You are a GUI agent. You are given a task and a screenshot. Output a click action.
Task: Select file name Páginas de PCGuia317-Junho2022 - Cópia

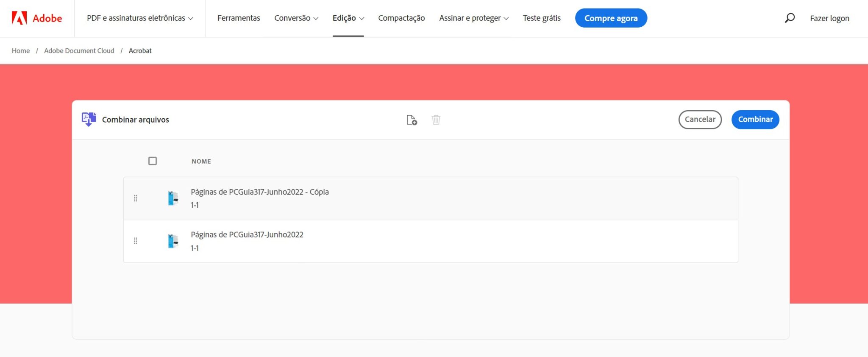pyautogui.click(x=260, y=192)
